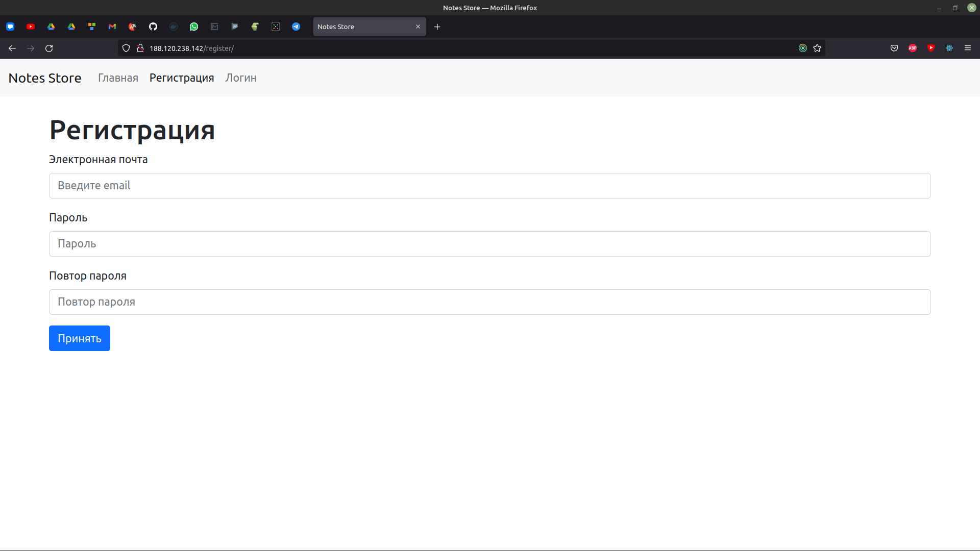980x551 pixels.
Task: Open the Firefox hamburger application menu
Action: tap(968, 48)
